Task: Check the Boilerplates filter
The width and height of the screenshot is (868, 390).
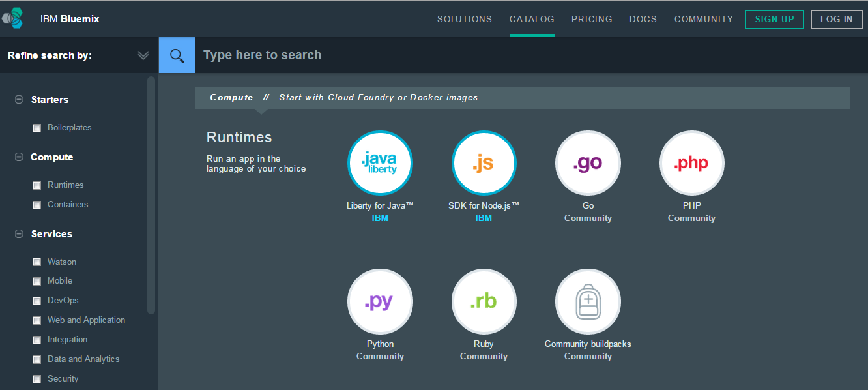Action: point(36,127)
